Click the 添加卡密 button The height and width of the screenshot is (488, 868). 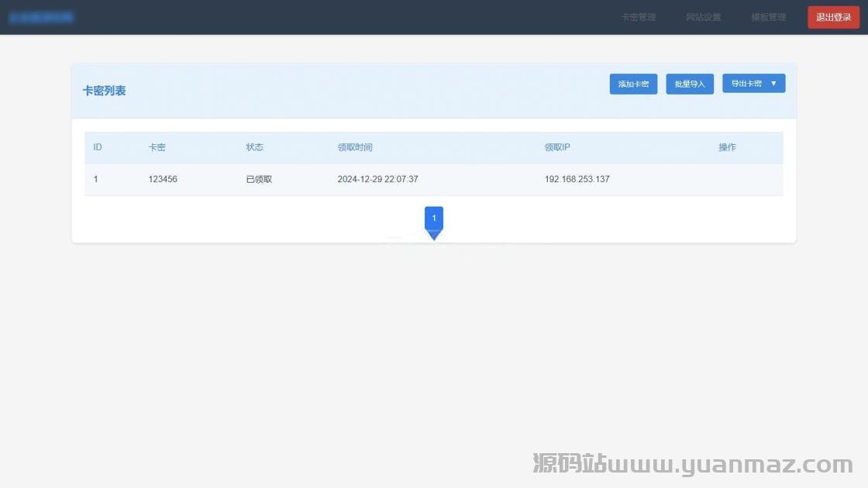pos(633,84)
